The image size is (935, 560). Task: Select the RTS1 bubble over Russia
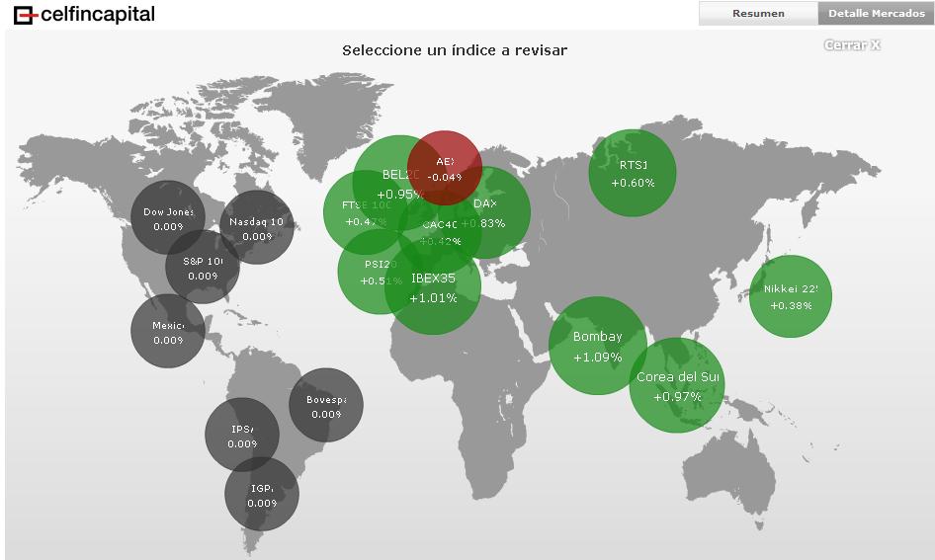click(x=633, y=174)
